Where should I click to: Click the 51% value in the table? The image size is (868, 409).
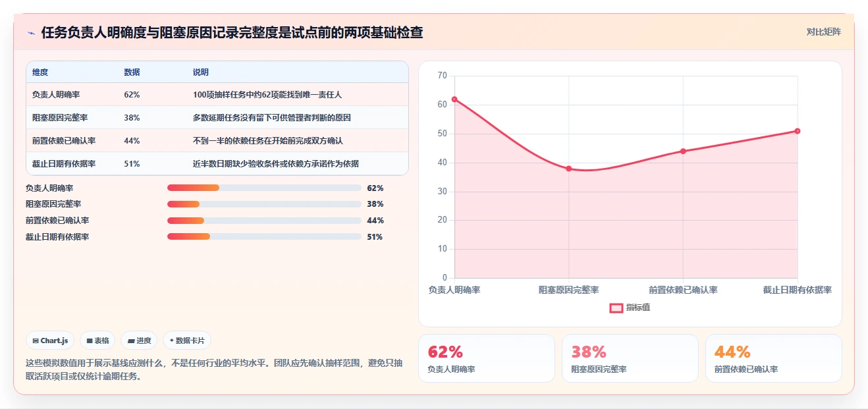click(x=132, y=164)
